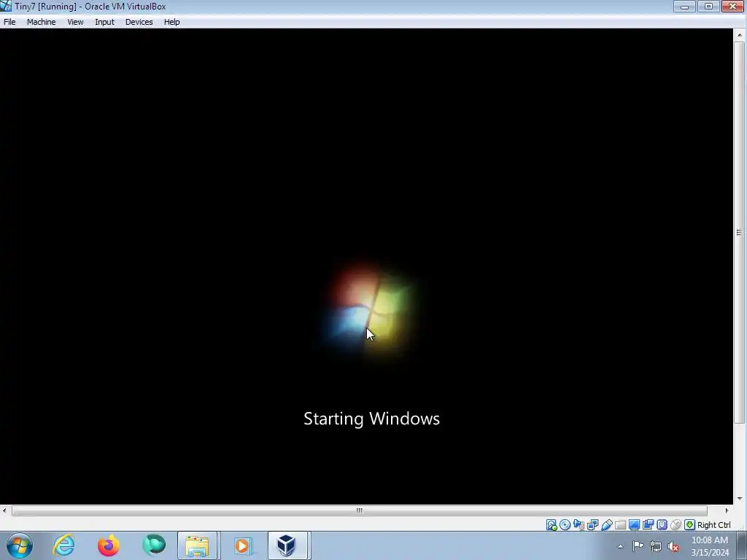Click the horizontal scrollbar right arrow

click(x=727, y=510)
